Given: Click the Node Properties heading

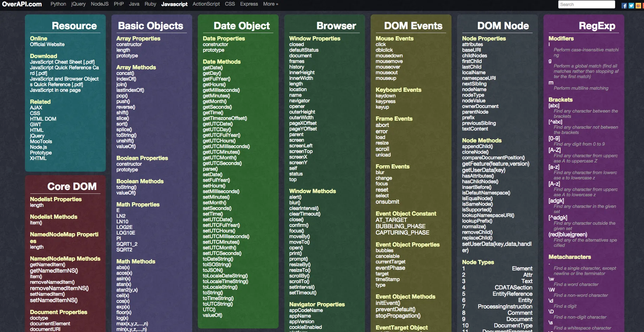Looking at the screenshot, I should pos(484,38).
